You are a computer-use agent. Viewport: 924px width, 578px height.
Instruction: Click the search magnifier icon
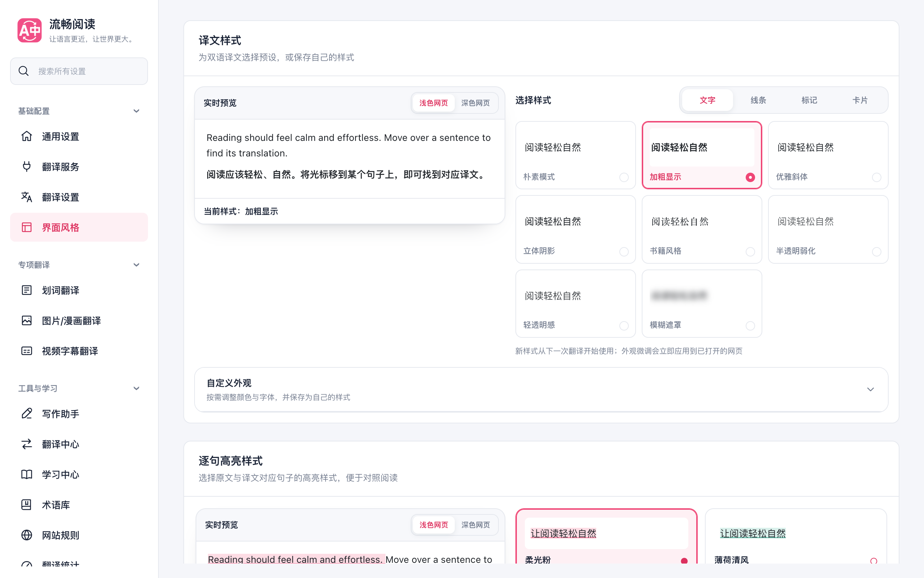(x=24, y=71)
